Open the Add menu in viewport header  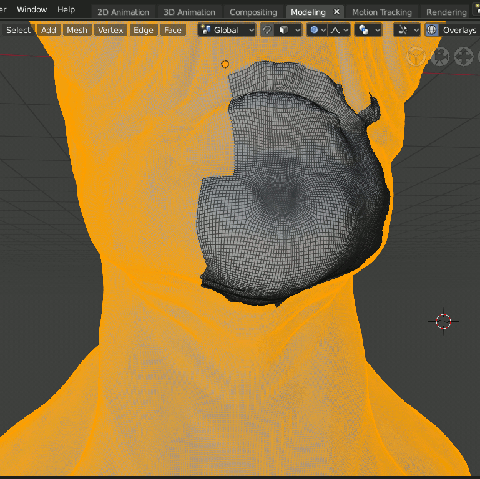(49, 30)
